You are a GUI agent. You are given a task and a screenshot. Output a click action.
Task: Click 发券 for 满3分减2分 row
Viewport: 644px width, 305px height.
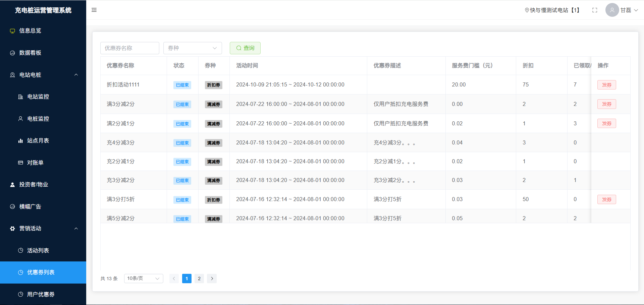pyautogui.click(x=607, y=104)
